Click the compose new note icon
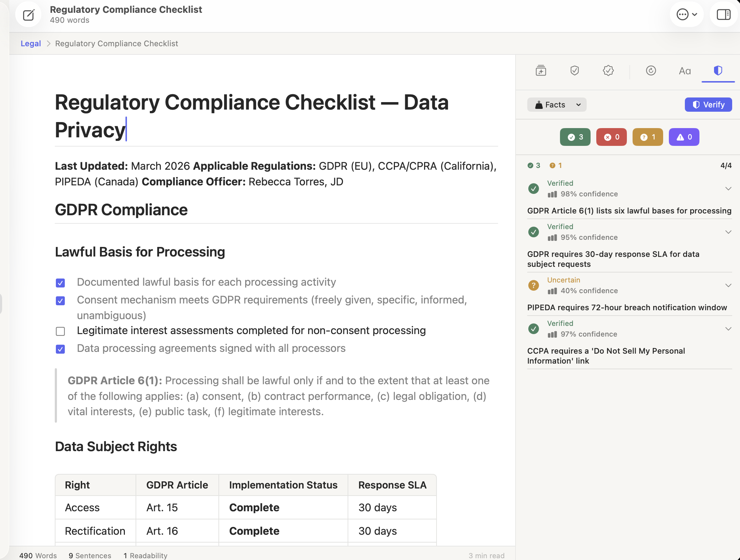This screenshot has height=560, width=740. click(28, 15)
